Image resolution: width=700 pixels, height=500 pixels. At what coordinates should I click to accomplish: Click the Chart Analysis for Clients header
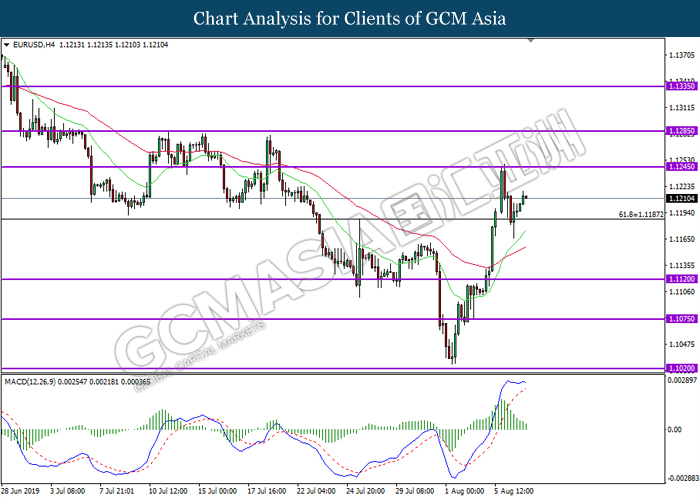350,19
